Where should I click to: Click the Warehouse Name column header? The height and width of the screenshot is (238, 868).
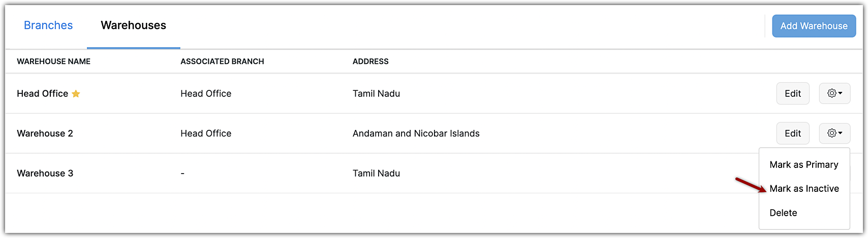point(53,61)
